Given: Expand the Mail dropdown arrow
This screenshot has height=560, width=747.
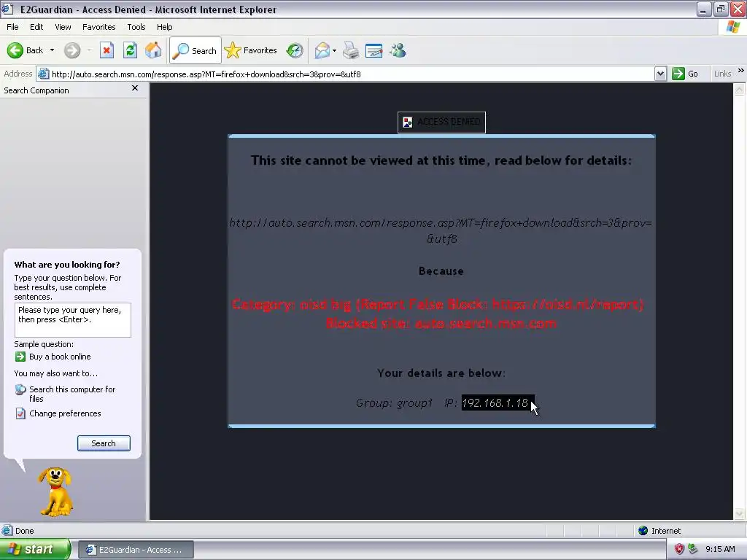Looking at the screenshot, I should pyautogui.click(x=334, y=50).
